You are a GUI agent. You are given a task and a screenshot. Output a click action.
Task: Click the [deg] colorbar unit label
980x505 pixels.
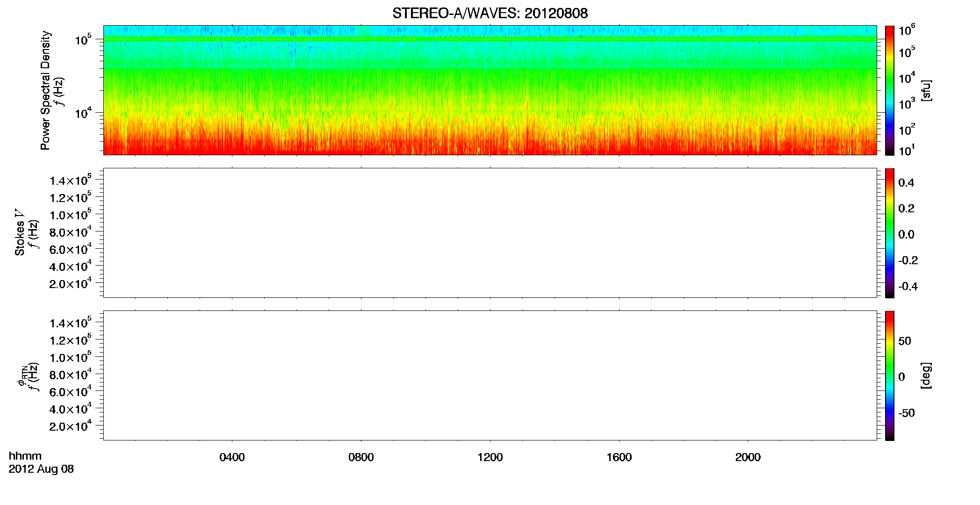(926, 375)
